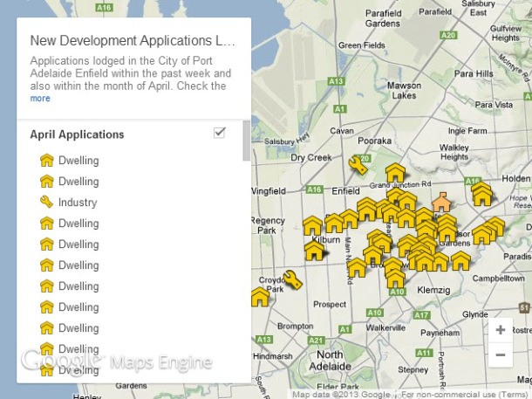Screen dimensions: 532x399
Task: Select the house marker left of Croydon Park label
Action: (x=260, y=297)
